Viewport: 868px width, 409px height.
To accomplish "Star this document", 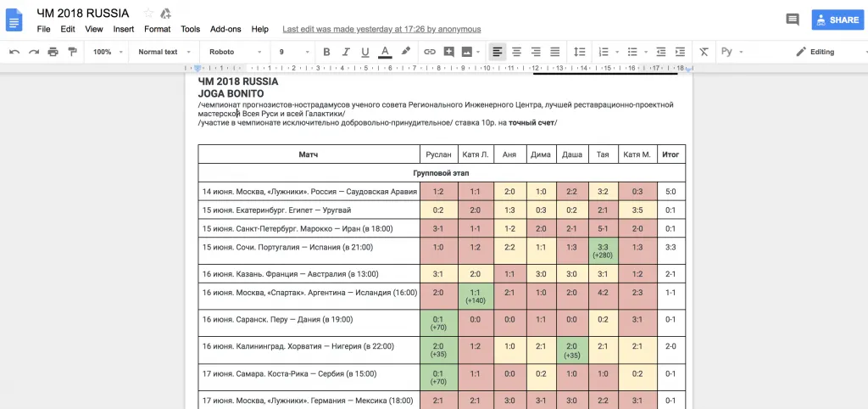I will 149,13.
